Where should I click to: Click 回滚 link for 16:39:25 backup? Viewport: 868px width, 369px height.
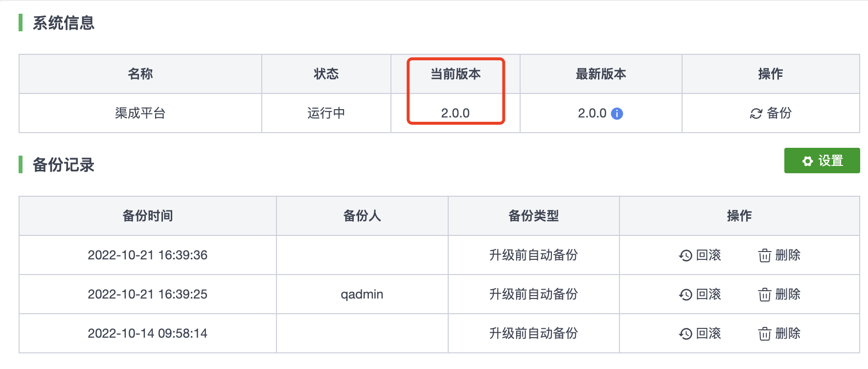[x=708, y=294]
